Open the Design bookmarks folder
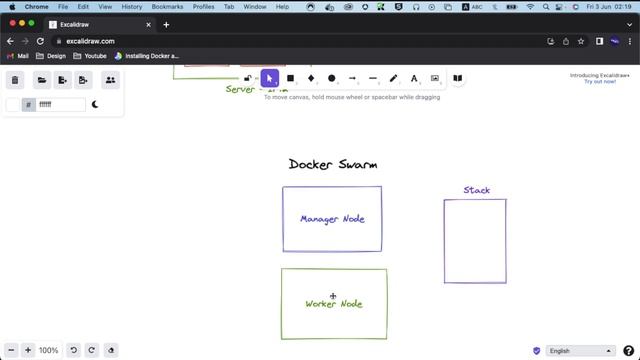The image size is (640, 360). (x=51, y=56)
